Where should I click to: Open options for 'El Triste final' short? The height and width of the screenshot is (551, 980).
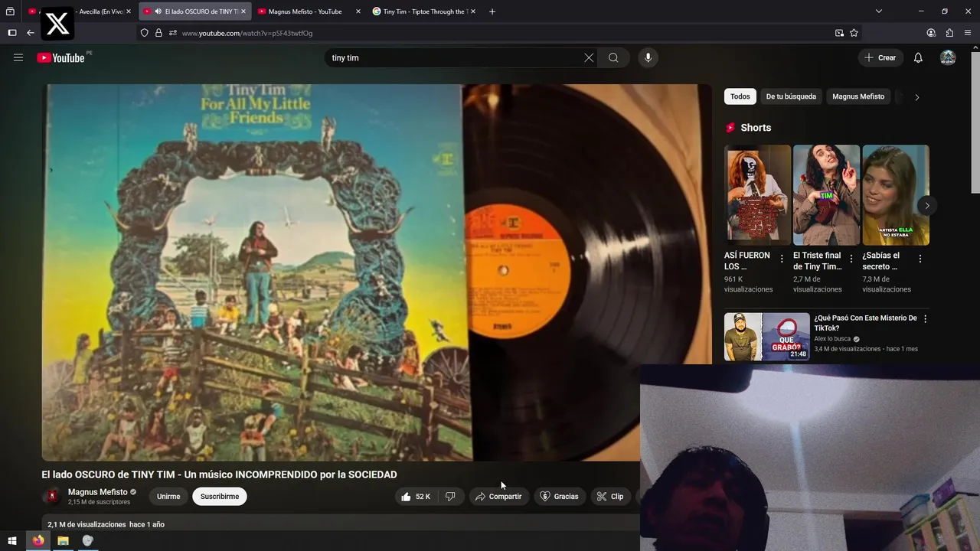(851, 259)
